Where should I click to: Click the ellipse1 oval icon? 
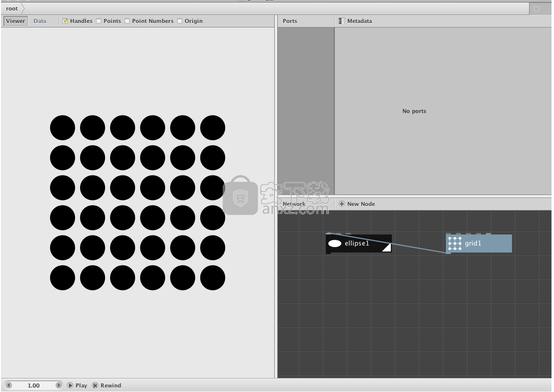click(335, 243)
